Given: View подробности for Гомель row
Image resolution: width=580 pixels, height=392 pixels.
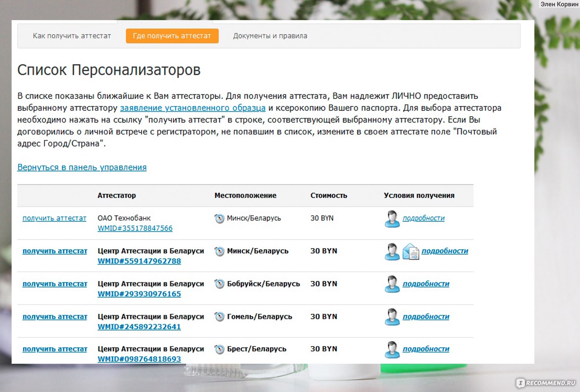Looking at the screenshot, I should point(426,317).
